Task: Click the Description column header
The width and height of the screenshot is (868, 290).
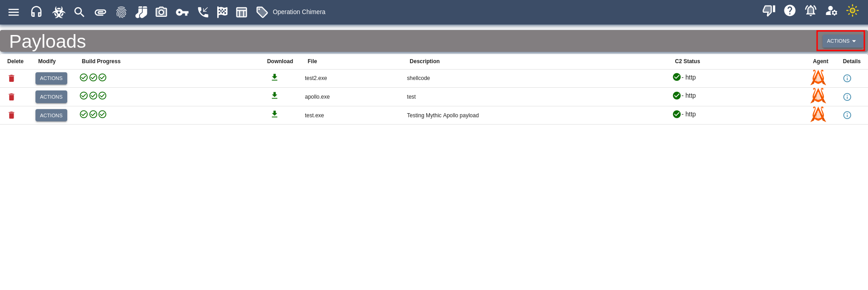Action: click(424, 61)
